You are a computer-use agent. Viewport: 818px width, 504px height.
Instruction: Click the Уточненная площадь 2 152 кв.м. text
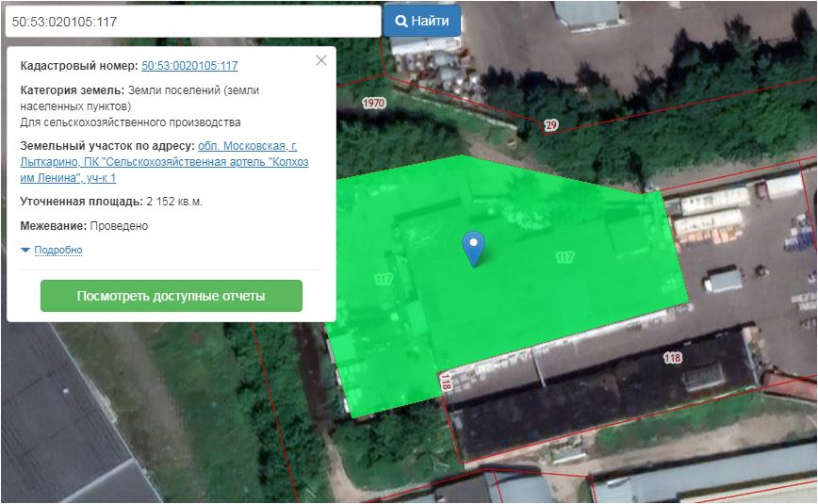point(111,202)
